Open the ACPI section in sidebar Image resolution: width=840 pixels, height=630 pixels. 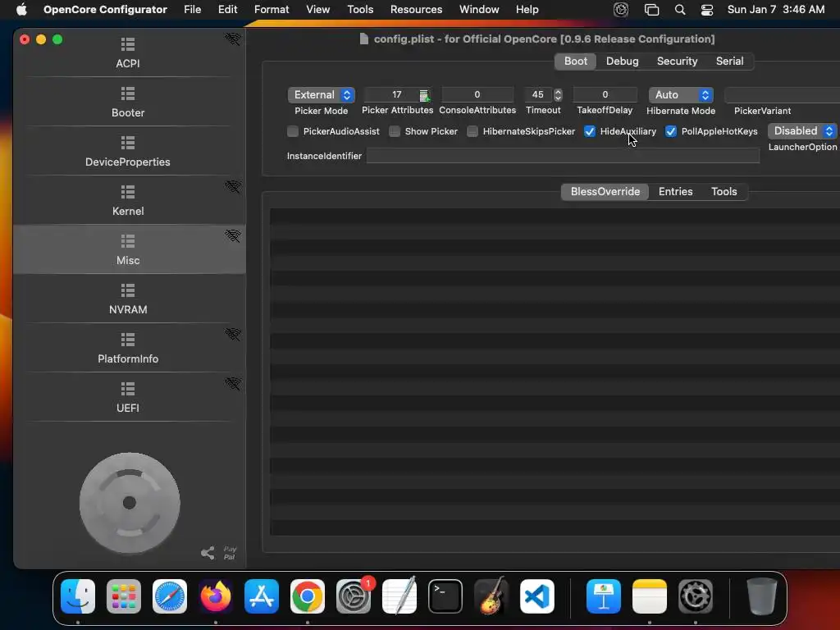(x=128, y=53)
